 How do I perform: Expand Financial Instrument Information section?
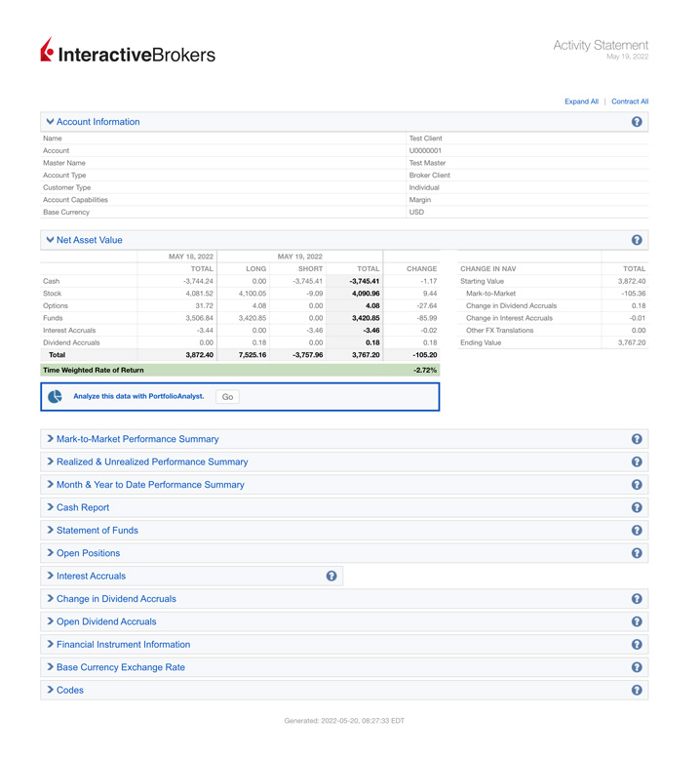(123, 645)
